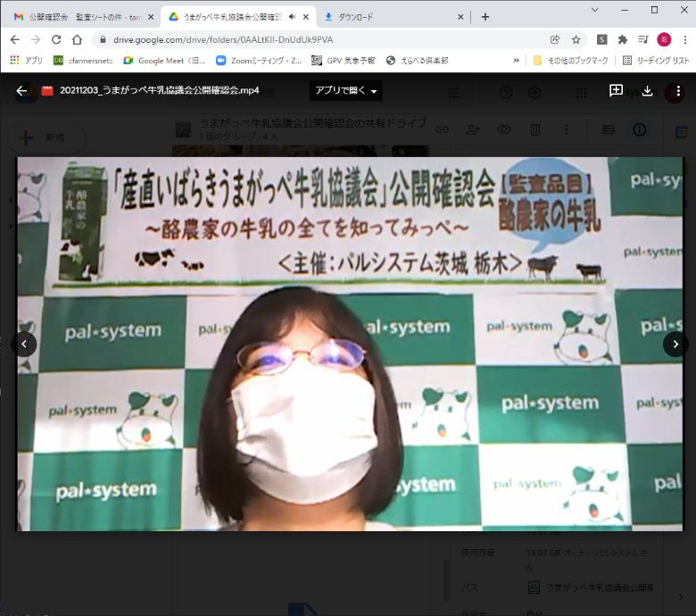Image resolution: width=696 pixels, height=616 pixels.
Task: Open the viewer's more actions menu
Action: (678, 90)
